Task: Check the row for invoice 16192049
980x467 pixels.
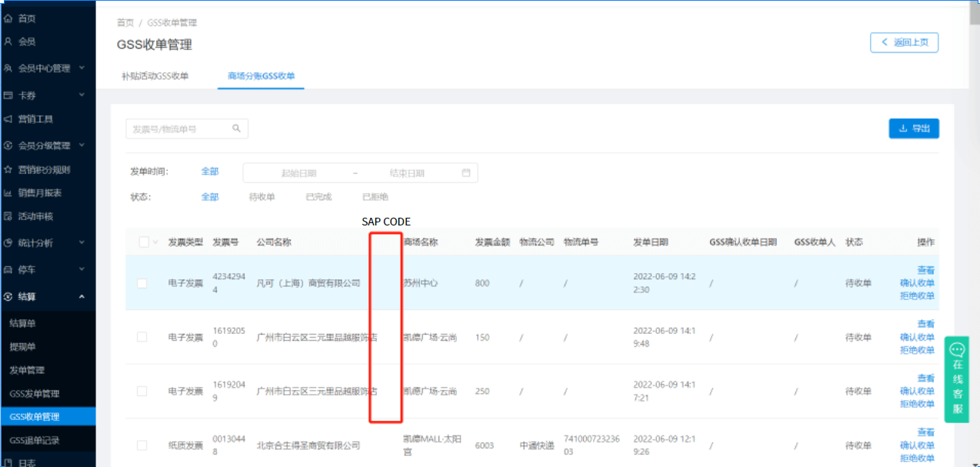Action: (142, 391)
